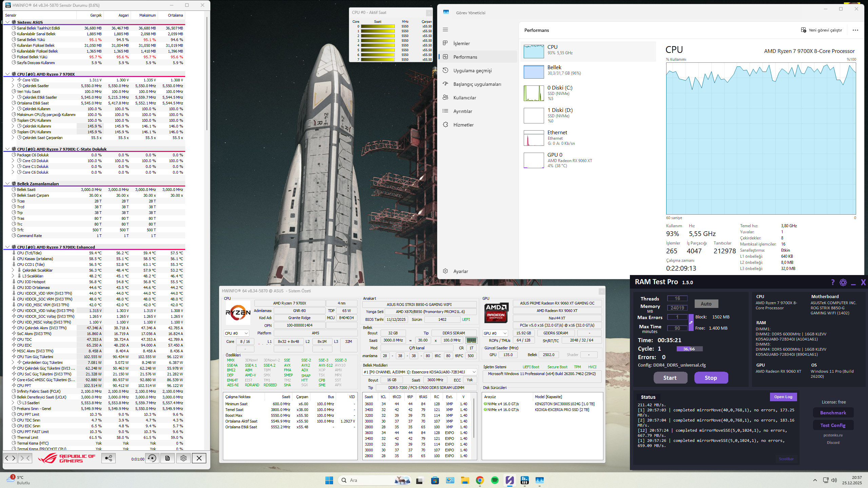Click the HWiNFO logging document icon
The image size is (868, 488).
(x=168, y=458)
